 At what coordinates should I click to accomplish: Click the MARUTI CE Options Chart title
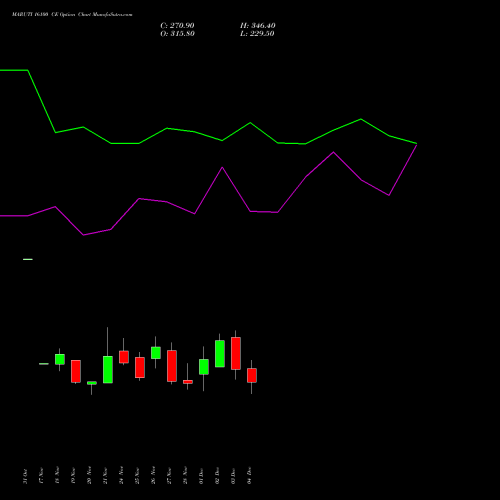click(72, 15)
